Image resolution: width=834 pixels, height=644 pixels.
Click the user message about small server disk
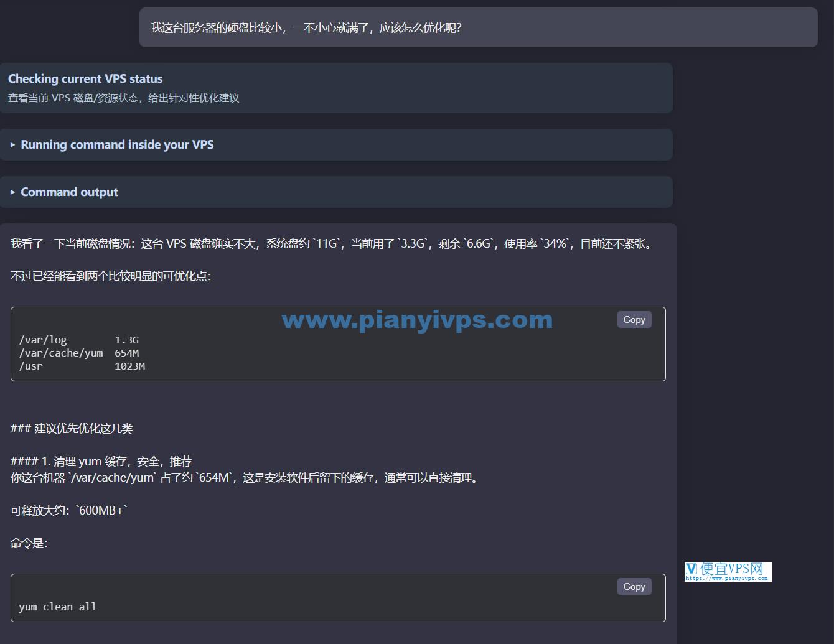pyautogui.click(x=478, y=27)
